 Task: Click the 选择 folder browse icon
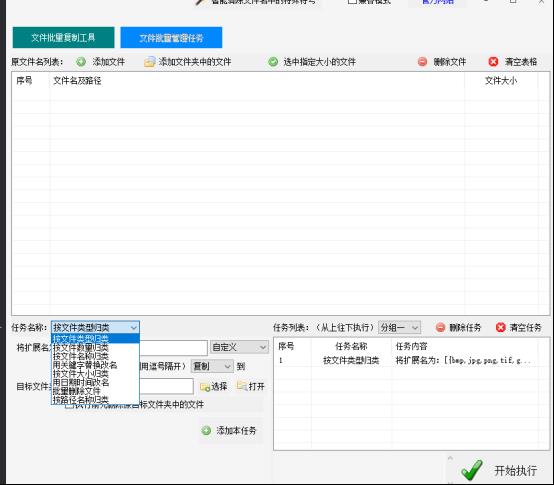[x=205, y=387]
